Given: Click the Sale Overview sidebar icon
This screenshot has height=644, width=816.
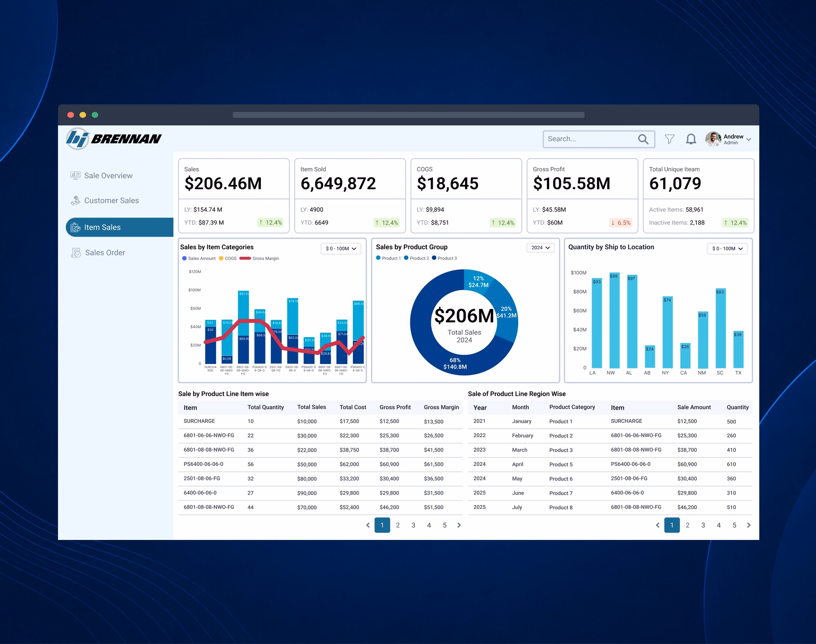Looking at the screenshot, I should coord(75,175).
